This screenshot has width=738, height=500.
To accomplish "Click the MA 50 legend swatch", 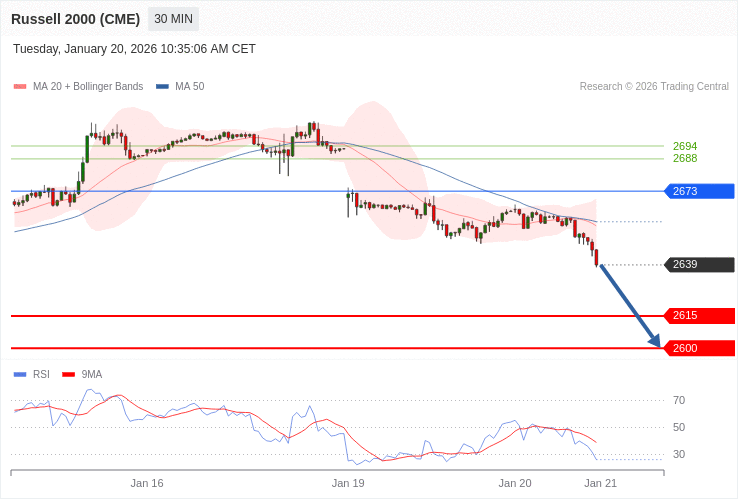I will point(162,87).
